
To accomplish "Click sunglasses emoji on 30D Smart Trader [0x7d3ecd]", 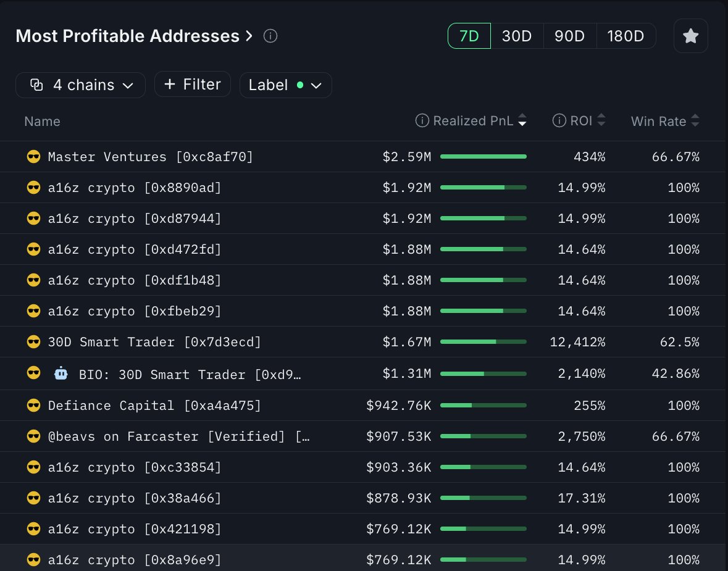I will [x=33, y=341].
